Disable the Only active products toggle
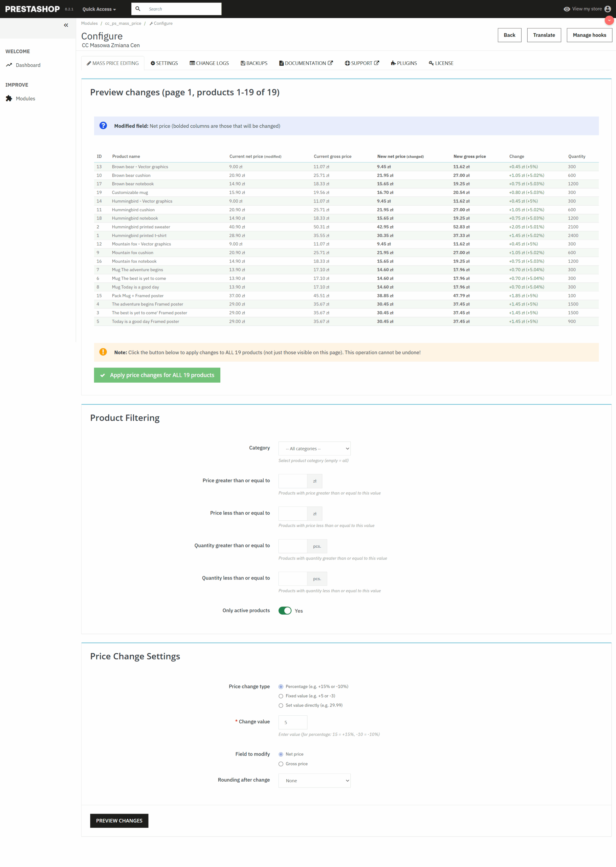 coord(285,611)
